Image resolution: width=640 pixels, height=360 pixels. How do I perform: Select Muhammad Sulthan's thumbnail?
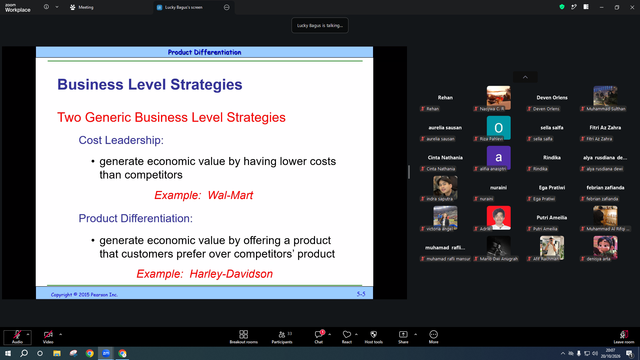point(605,98)
